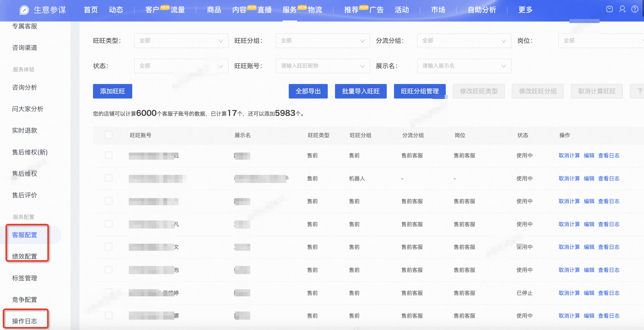Toggle the select-all checkbox in table header
The width and height of the screenshot is (644, 330).
pos(109,135)
